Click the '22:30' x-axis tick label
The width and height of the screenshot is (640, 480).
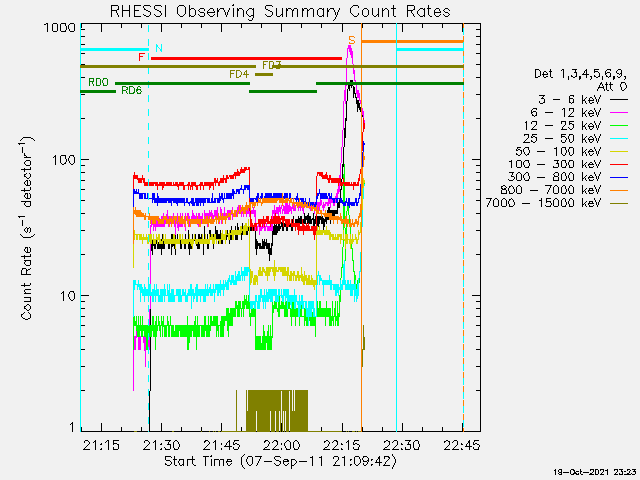402,445
